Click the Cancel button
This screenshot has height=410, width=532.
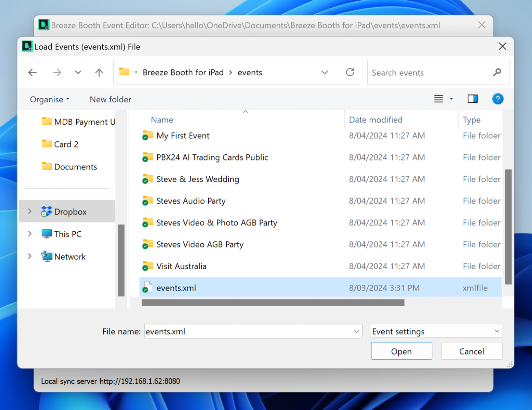(x=471, y=351)
